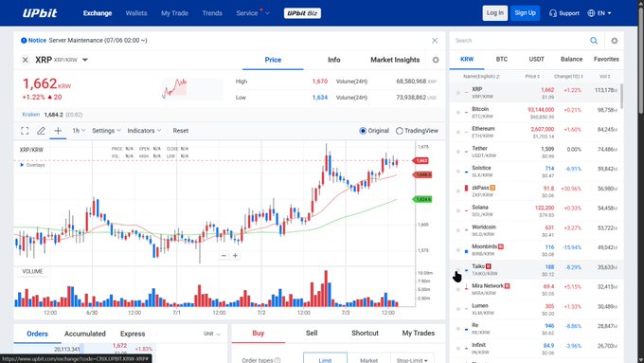Open chart panel settings gear
The width and height of the screenshot is (644, 363).
(x=436, y=60)
